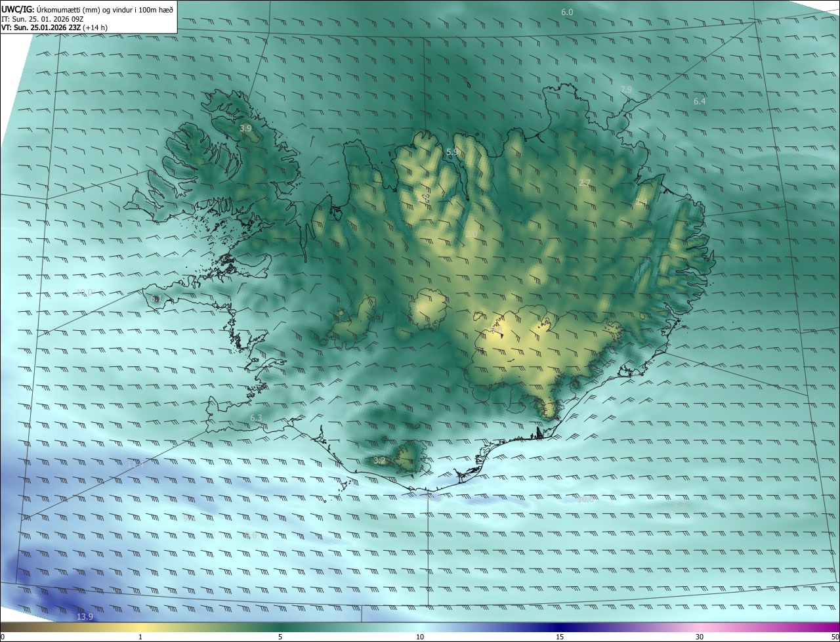Click the 7.9 value label in the northeast

[626, 89]
